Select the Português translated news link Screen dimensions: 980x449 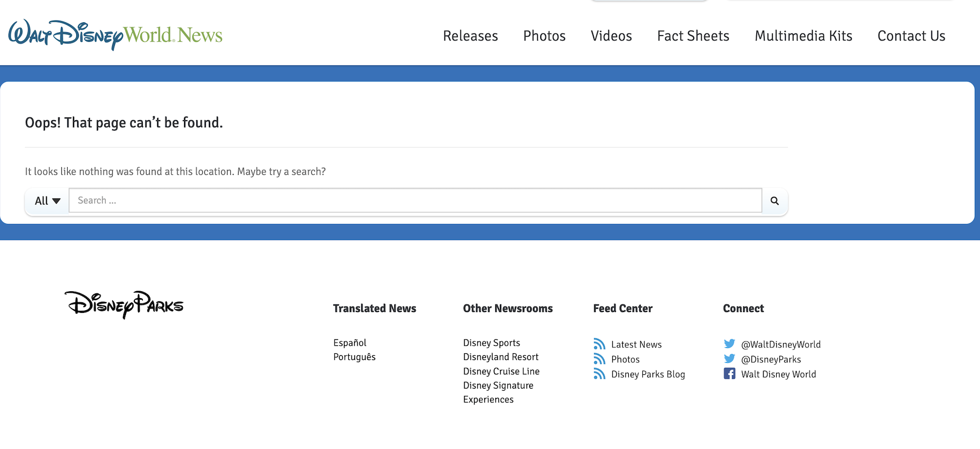(355, 357)
